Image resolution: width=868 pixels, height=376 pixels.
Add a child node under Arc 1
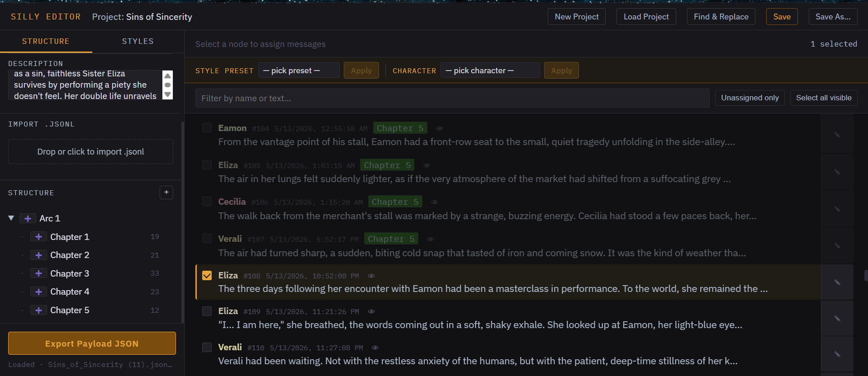tap(28, 219)
